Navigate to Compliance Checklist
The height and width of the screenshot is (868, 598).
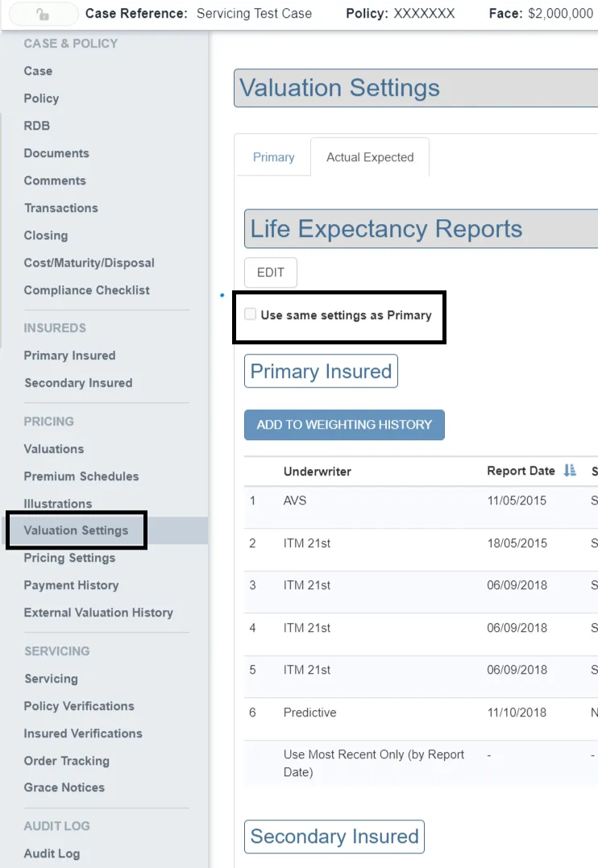pos(87,290)
